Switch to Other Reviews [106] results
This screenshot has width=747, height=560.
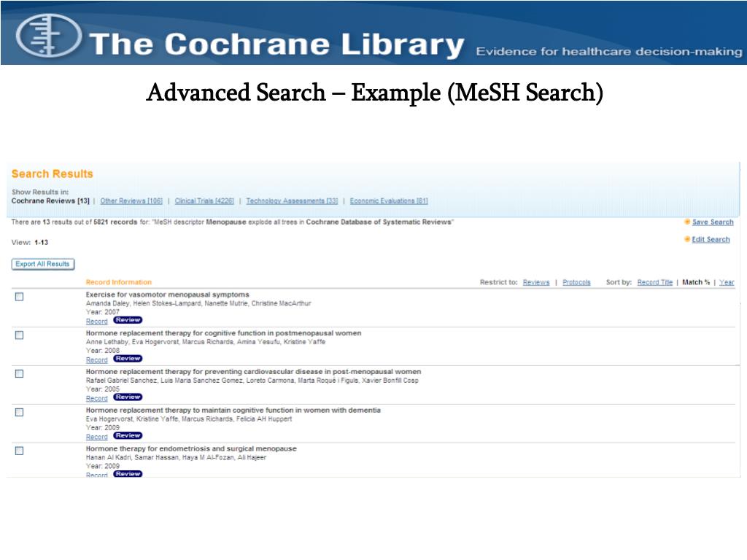(x=131, y=201)
